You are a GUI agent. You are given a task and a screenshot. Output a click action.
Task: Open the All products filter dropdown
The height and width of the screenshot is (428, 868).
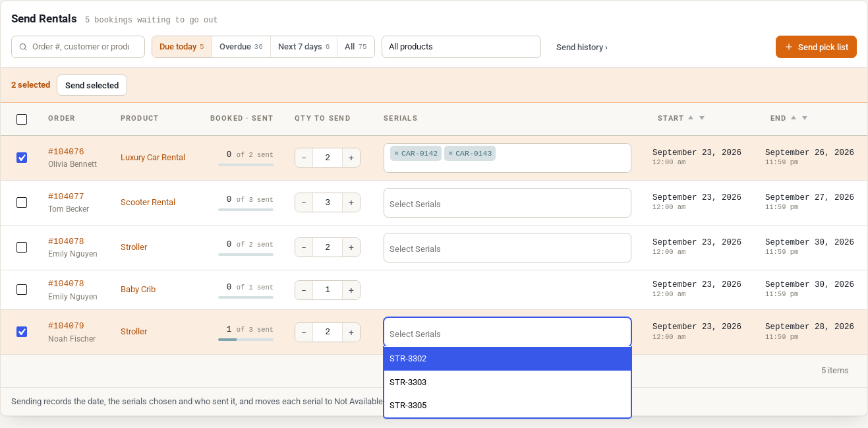click(x=461, y=47)
